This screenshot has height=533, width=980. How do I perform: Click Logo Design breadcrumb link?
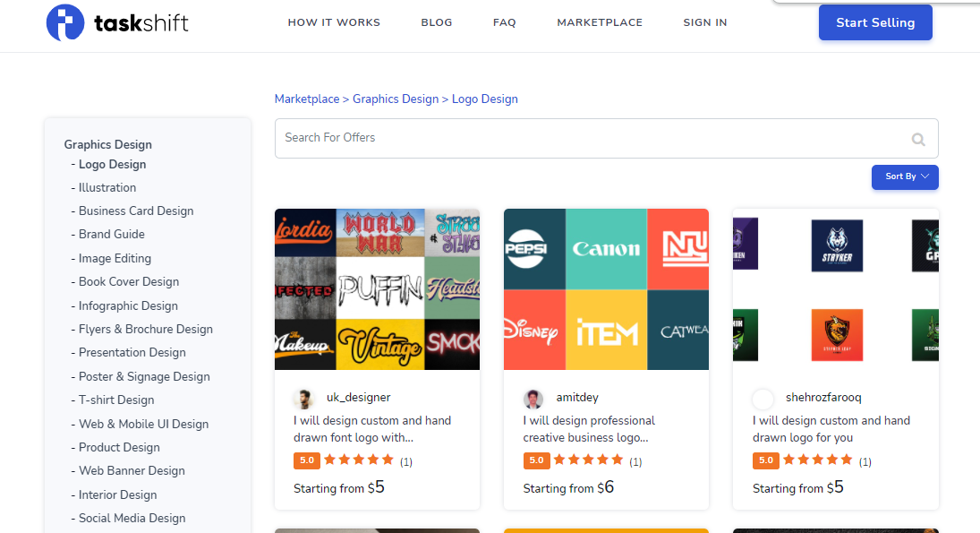[x=484, y=99]
